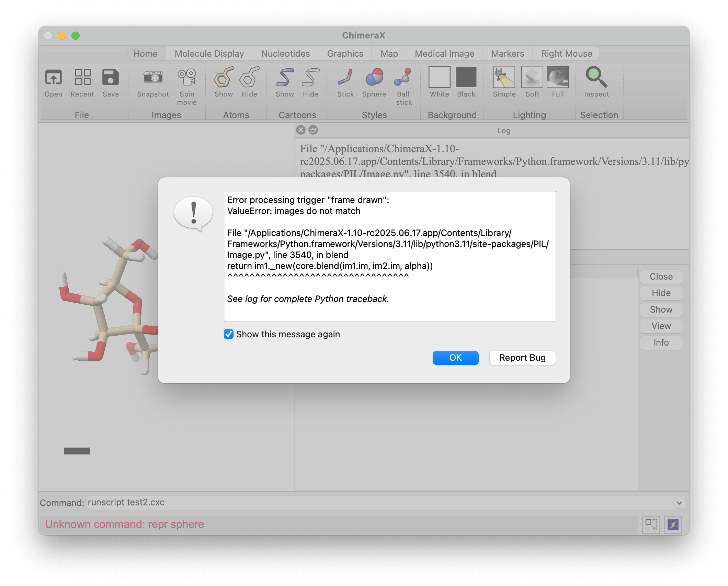Image resolution: width=728 pixels, height=586 pixels.
Task: Click the Spin movie icon
Action: click(187, 77)
